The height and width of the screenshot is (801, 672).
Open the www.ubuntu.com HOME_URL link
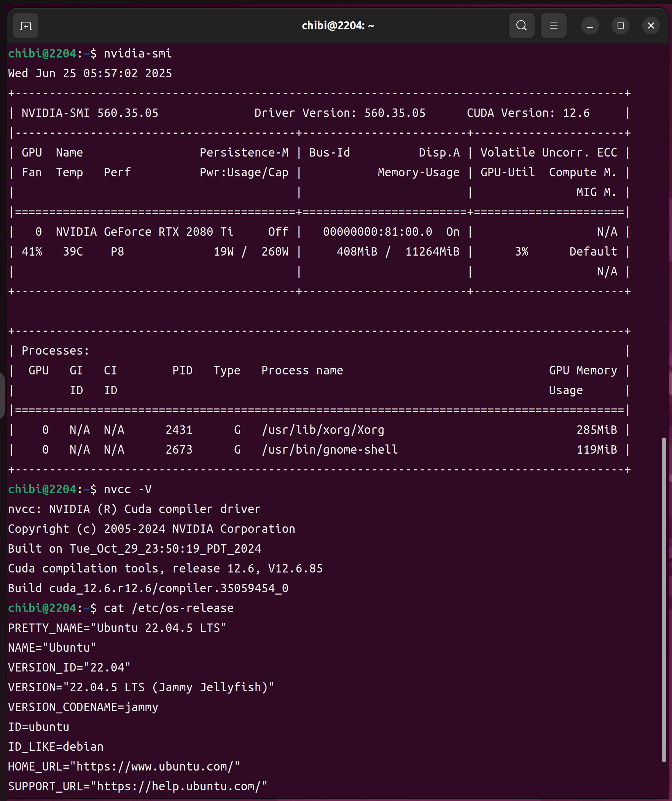pos(155,766)
